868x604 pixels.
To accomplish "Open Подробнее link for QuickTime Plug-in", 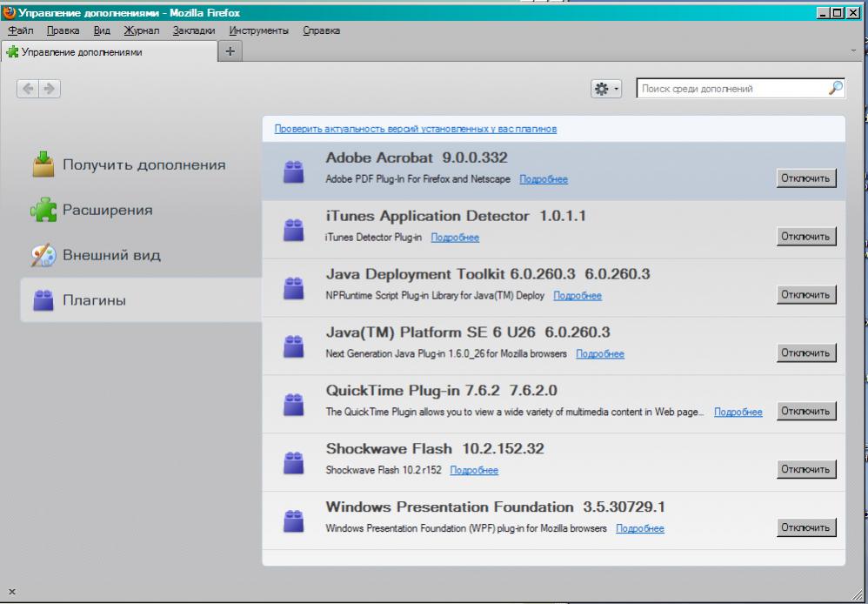I will [738, 413].
